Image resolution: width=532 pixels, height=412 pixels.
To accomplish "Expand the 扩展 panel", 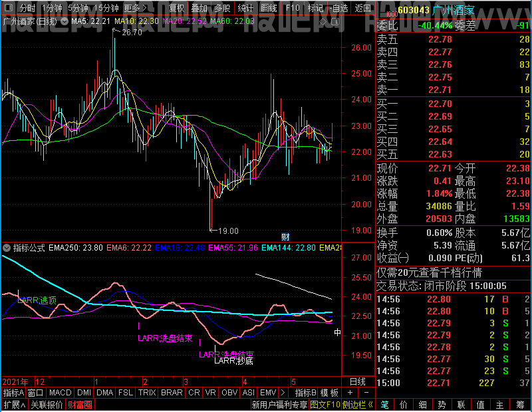I will tap(15, 405).
